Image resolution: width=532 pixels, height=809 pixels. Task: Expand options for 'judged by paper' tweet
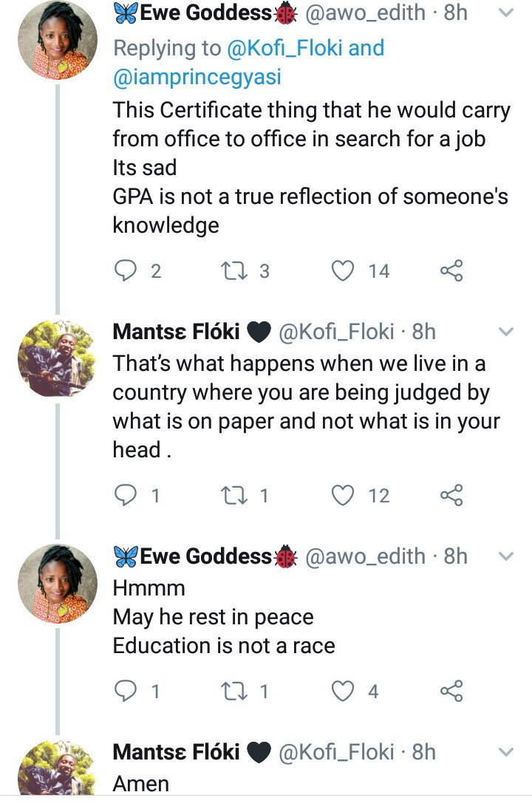(506, 332)
